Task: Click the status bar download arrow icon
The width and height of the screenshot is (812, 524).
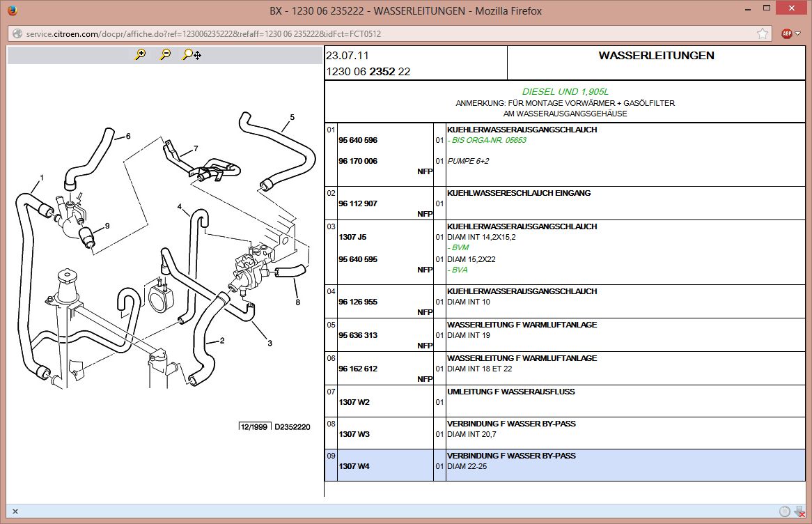Action: tap(799, 511)
